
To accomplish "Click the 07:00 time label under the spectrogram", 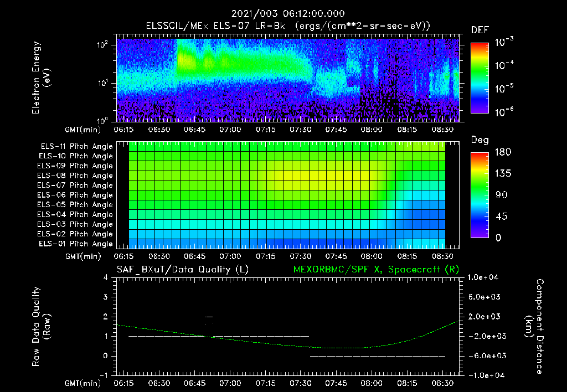I will (230, 130).
